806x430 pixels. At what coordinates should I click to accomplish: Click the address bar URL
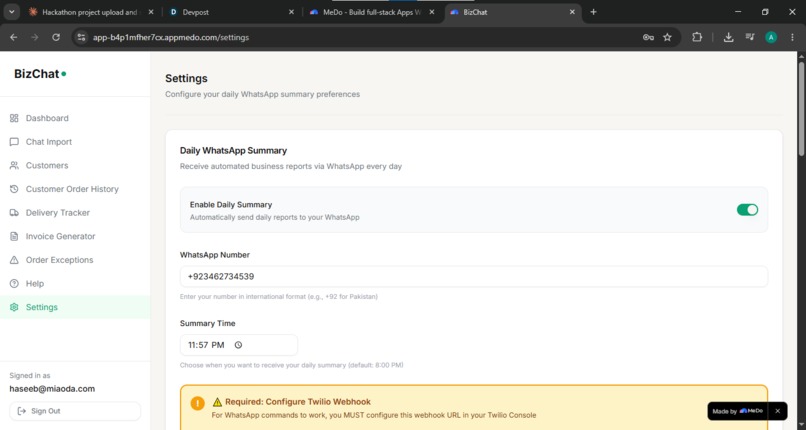coord(171,38)
